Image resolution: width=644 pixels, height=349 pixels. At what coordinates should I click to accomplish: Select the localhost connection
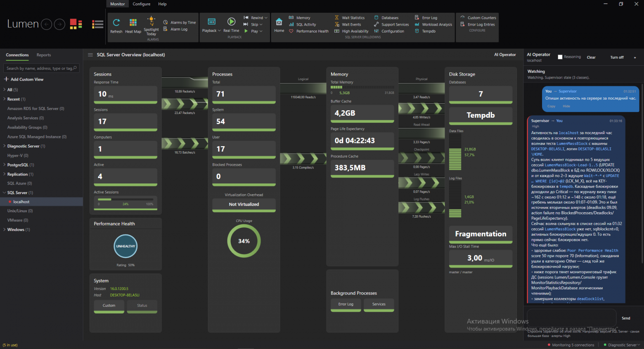41,202
